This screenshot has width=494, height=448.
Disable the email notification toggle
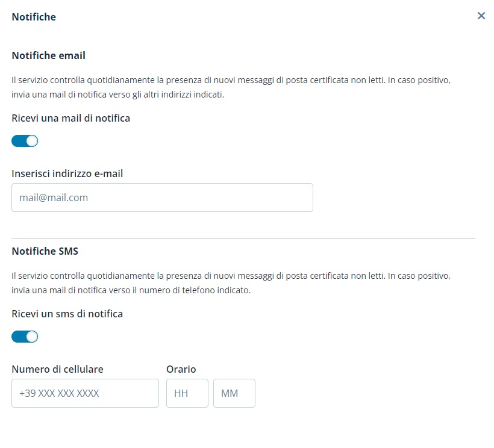pos(25,141)
